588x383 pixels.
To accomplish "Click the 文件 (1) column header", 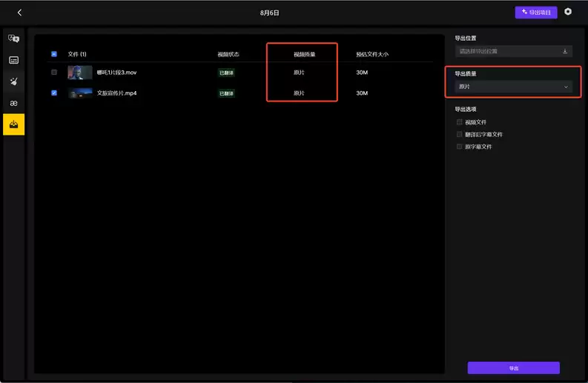I will coord(77,54).
